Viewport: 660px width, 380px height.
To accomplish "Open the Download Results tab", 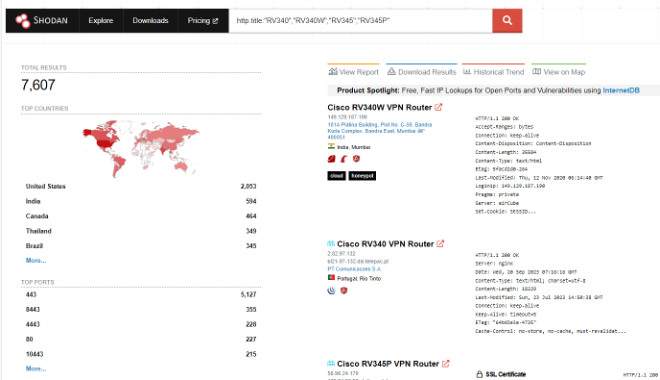I will click(x=421, y=72).
